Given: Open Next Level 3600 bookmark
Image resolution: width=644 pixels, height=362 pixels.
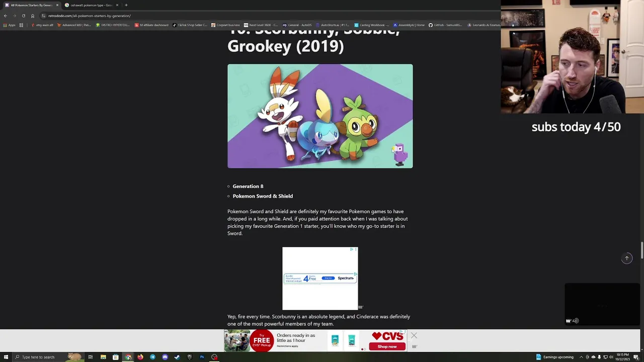Looking at the screenshot, I should pos(261,25).
